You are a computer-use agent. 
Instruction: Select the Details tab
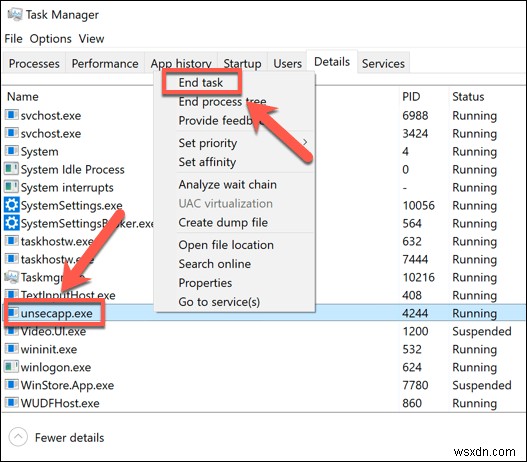[x=332, y=61]
